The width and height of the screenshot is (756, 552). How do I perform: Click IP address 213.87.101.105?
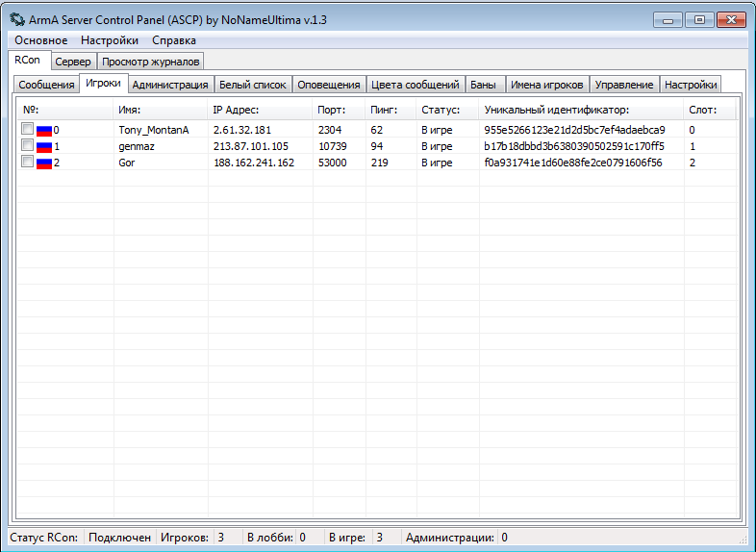click(x=251, y=146)
